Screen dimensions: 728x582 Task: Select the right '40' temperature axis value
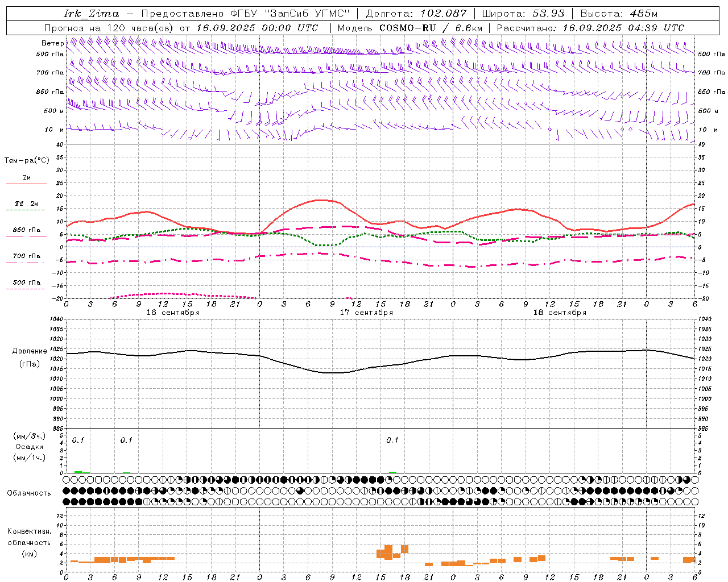pos(702,144)
